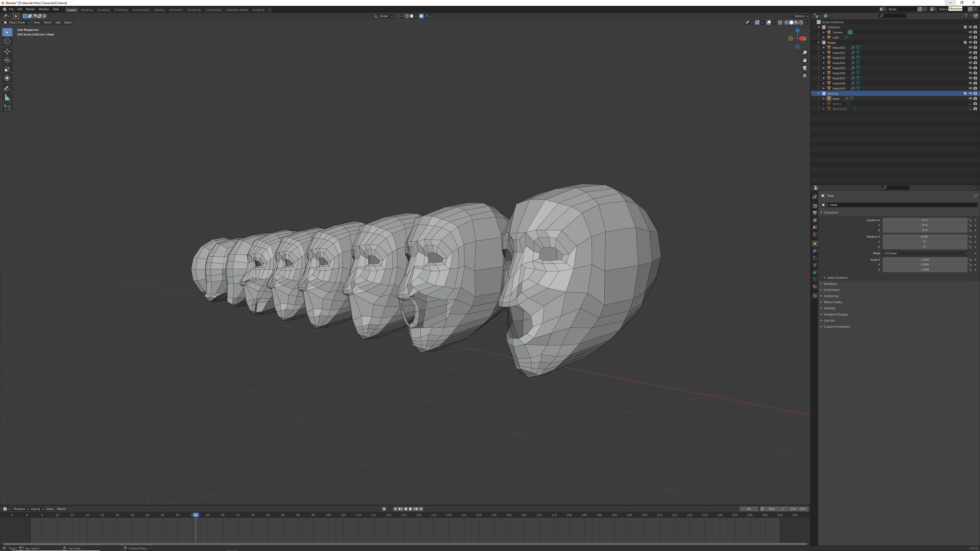Lock the Rotation X value
980x551 pixels.
[x=970, y=236]
